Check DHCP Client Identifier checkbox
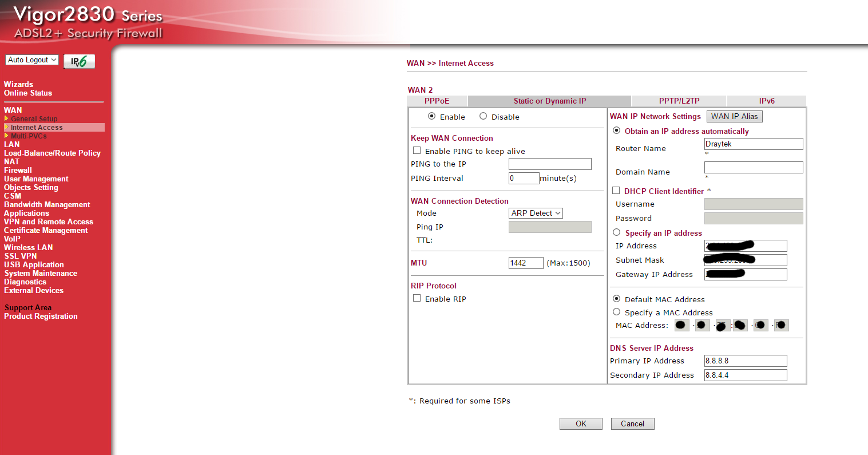 click(616, 191)
